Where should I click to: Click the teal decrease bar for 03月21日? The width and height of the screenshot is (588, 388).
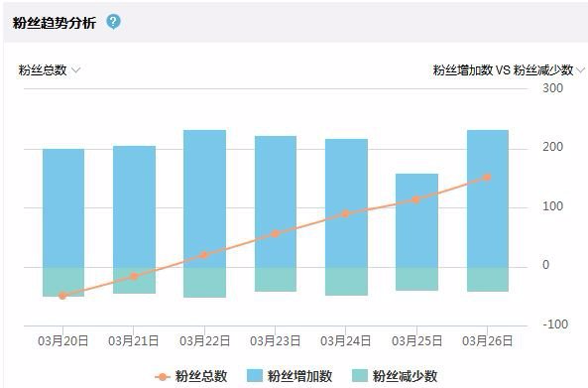coord(134,281)
